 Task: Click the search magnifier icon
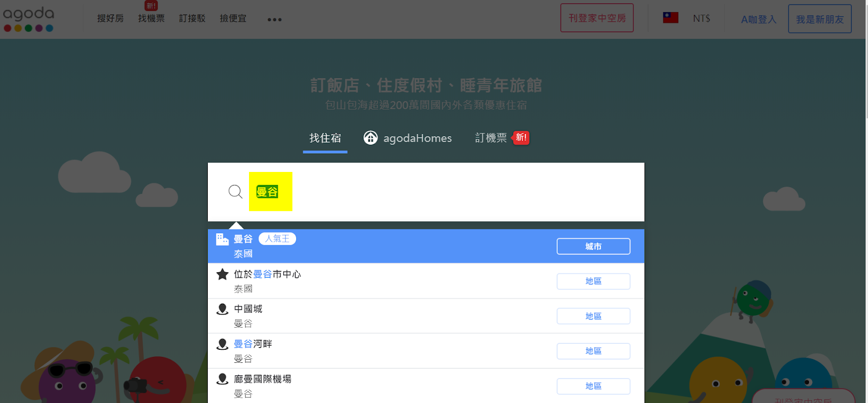[x=235, y=191]
